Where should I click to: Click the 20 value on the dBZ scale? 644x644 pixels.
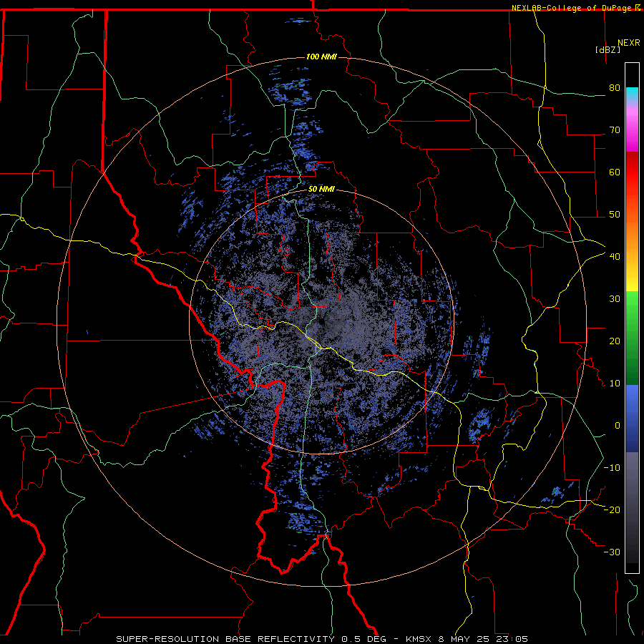click(615, 341)
